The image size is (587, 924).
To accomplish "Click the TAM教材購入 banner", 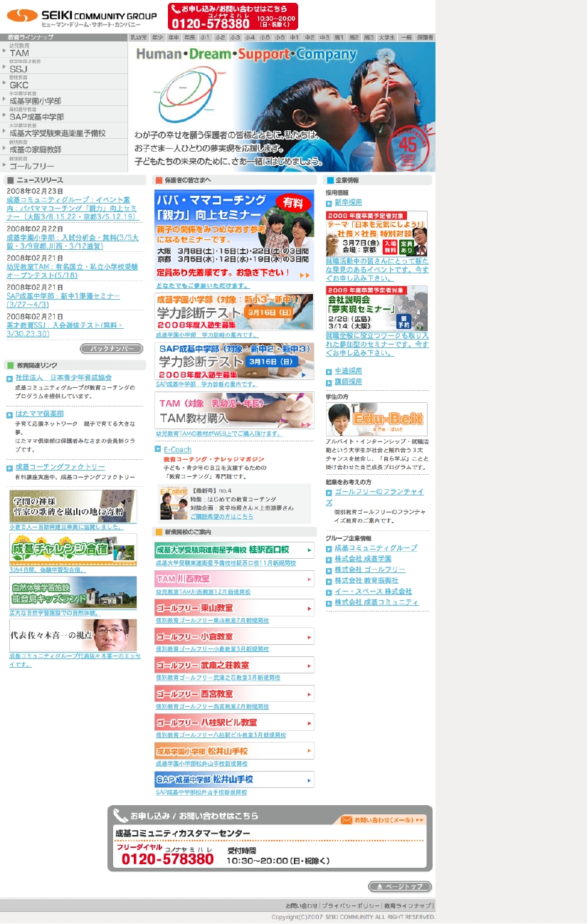I will (234, 411).
